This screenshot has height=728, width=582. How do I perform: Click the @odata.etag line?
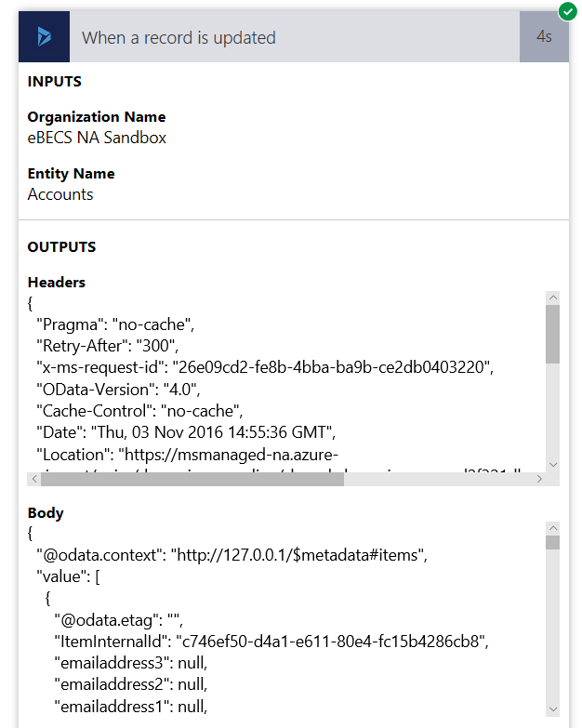pos(119,620)
